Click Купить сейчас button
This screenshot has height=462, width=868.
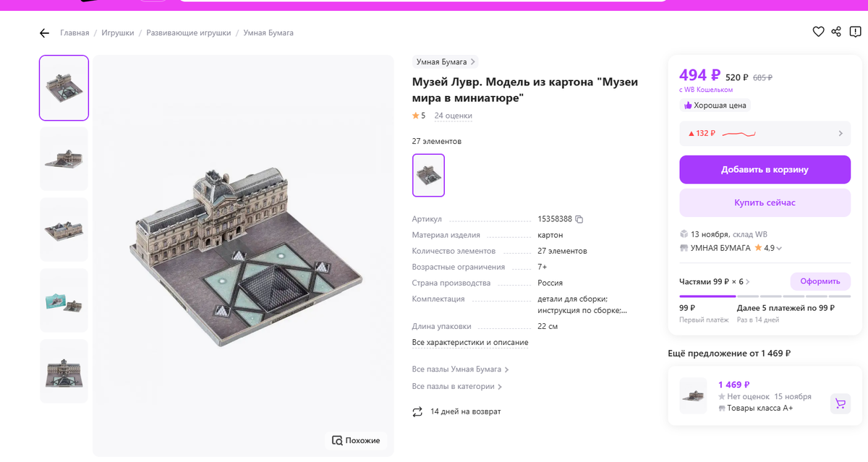[765, 202]
